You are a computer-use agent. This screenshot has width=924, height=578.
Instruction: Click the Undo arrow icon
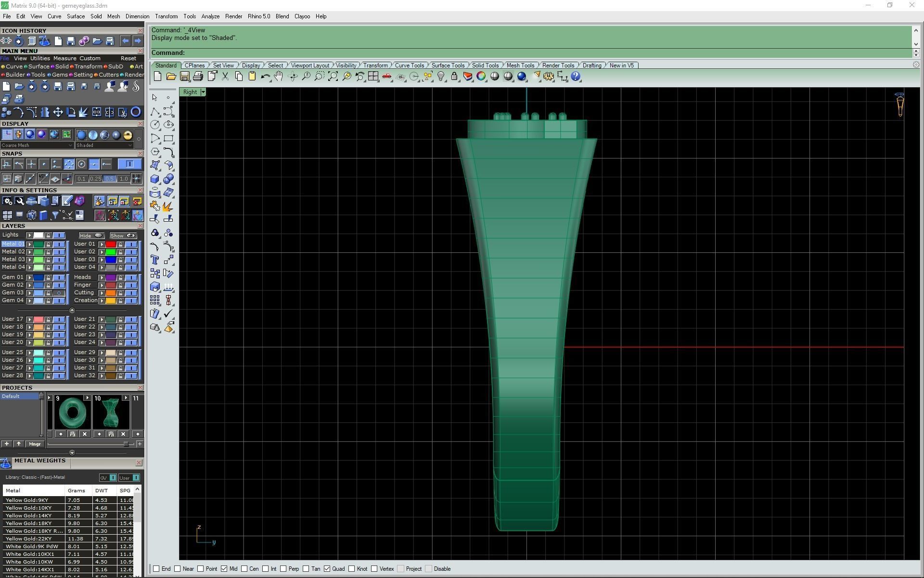265,77
